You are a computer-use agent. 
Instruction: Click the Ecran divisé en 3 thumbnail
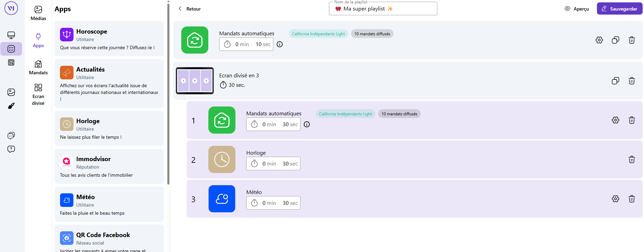pyautogui.click(x=195, y=81)
